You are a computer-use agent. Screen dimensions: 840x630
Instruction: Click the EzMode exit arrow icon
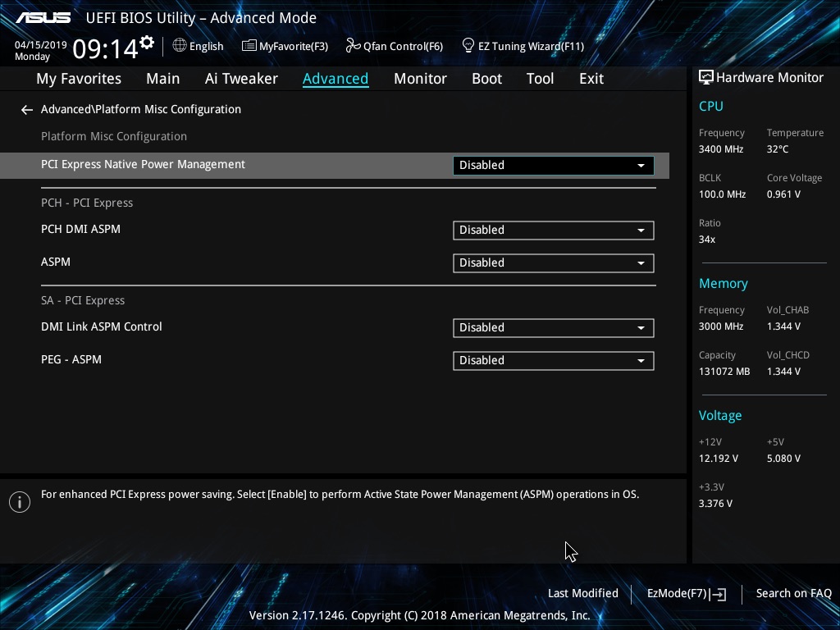tap(719, 594)
